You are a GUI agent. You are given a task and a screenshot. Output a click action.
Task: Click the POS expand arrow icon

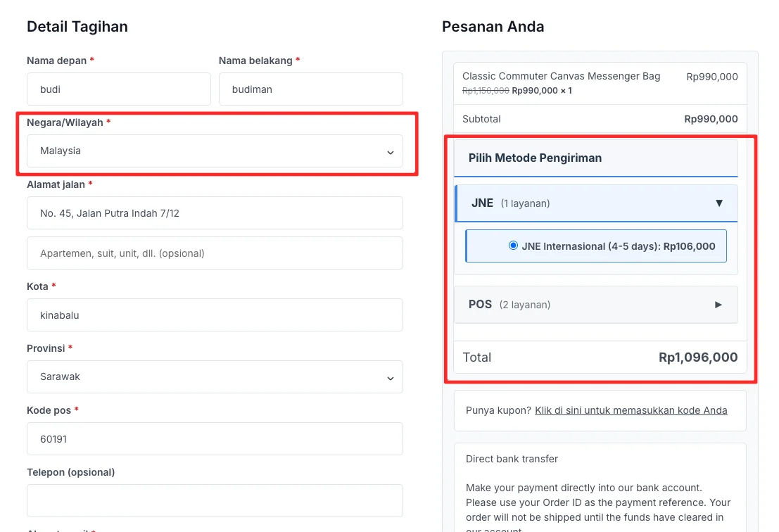(x=718, y=304)
